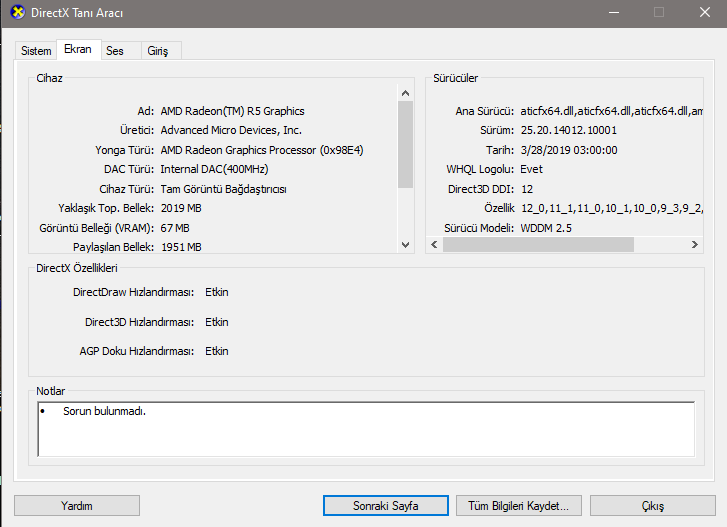The height and width of the screenshot is (527, 727).
Task: Click the 67 MB VRAM value
Action: pos(175,228)
